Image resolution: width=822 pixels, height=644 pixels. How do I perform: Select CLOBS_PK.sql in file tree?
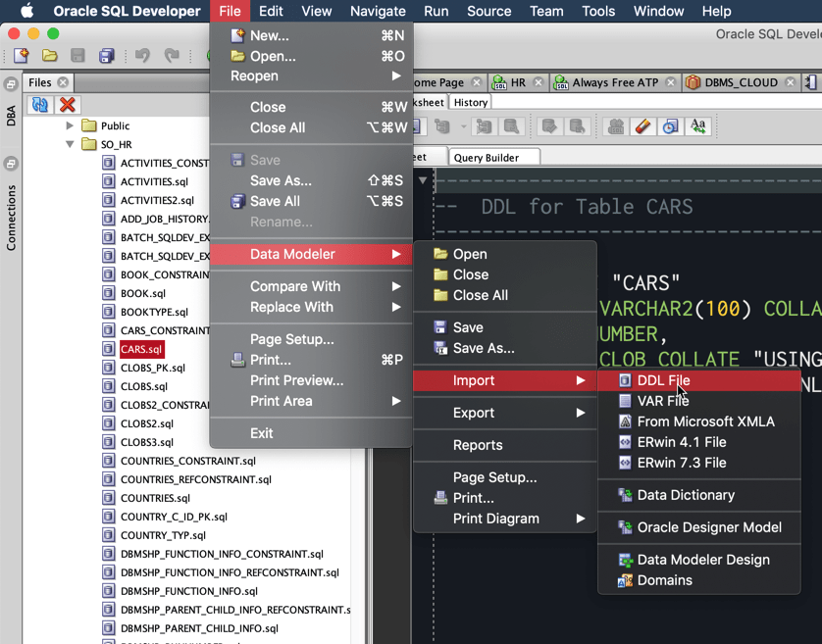click(153, 368)
